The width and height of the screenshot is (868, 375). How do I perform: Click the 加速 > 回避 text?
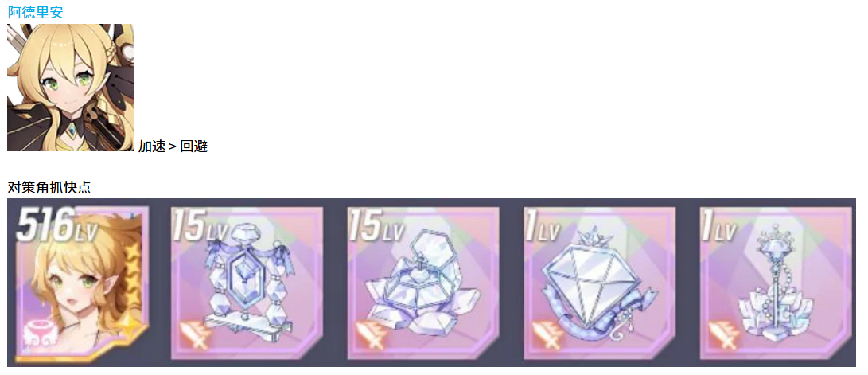[173, 146]
